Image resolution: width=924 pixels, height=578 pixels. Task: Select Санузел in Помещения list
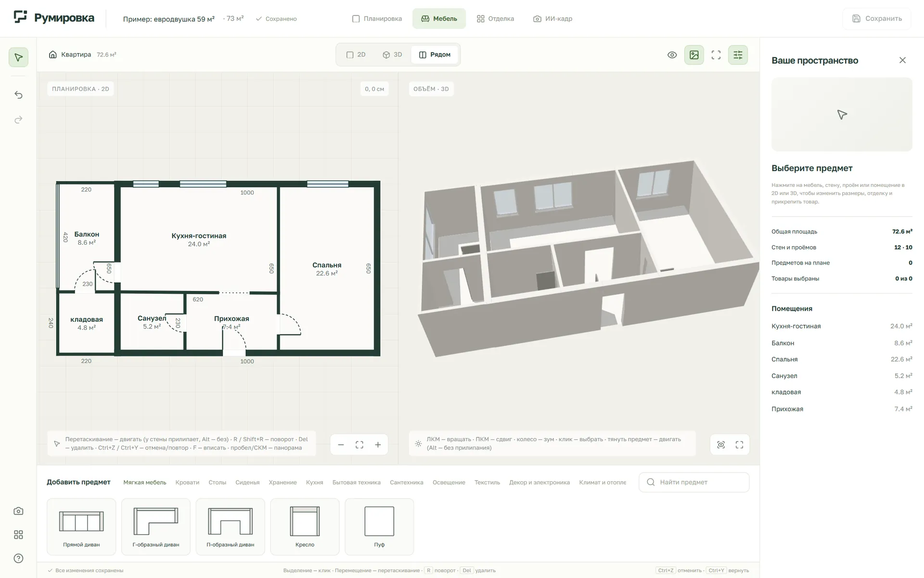842,376
